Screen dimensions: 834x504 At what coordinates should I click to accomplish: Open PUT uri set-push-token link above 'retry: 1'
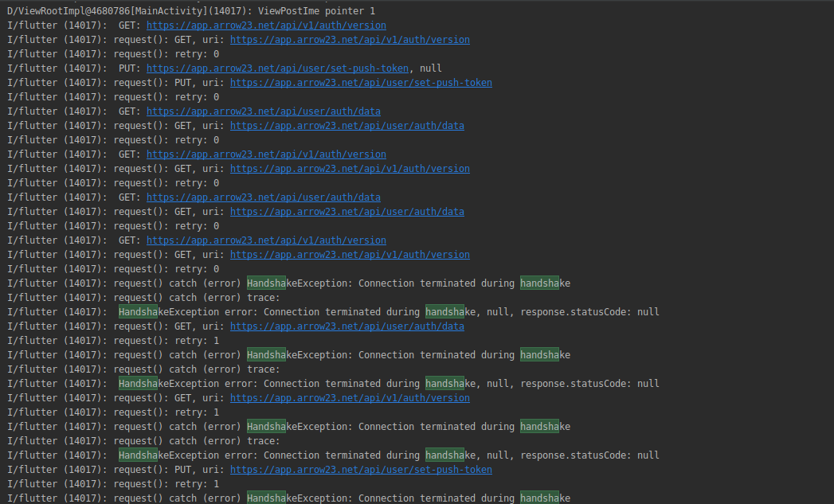coord(361,470)
